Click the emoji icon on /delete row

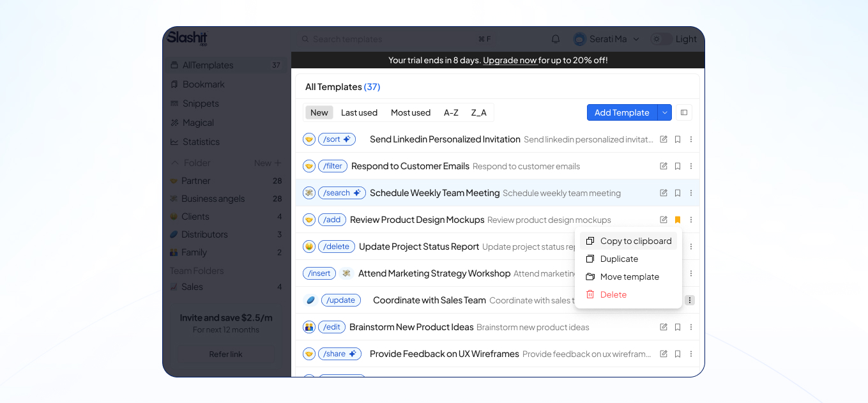pos(309,247)
